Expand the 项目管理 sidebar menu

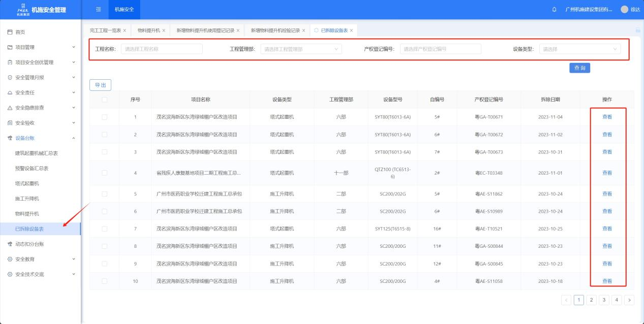[41, 47]
